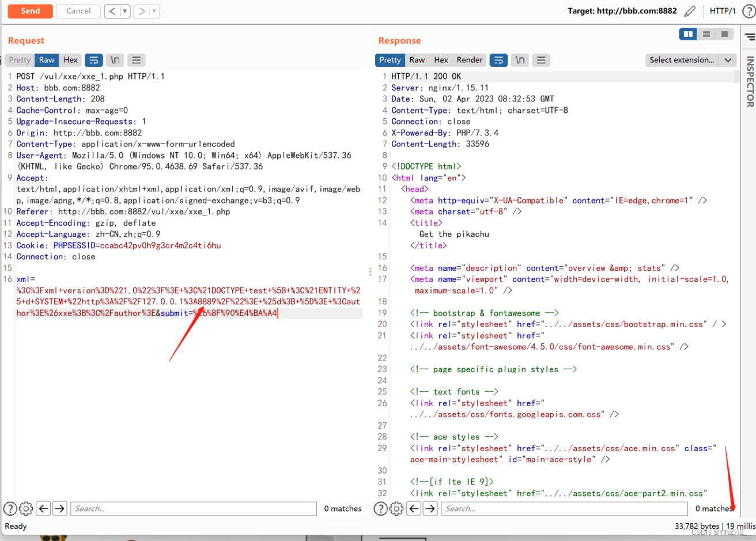Click the orange Send button
This screenshot has width=756, height=541.
point(31,11)
